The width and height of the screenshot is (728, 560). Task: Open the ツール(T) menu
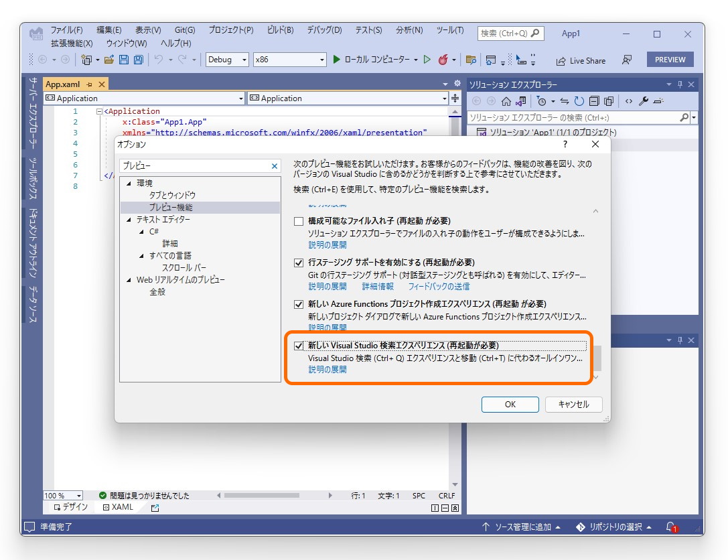tap(450, 30)
